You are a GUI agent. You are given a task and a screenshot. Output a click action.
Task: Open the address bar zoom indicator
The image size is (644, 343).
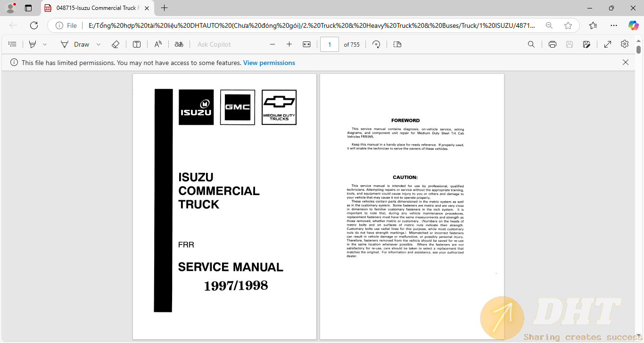click(x=549, y=25)
